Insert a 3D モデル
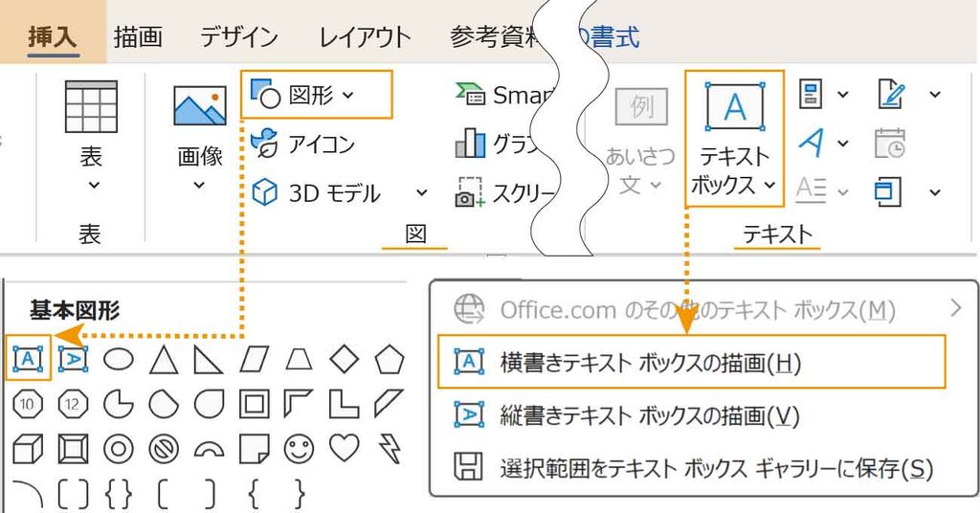The height and width of the screenshot is (513, 980). click(x=316, y=193)
